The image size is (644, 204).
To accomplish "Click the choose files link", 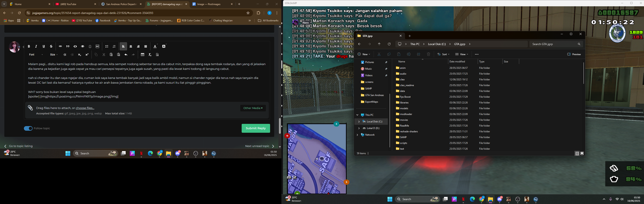I will point(85,108).
